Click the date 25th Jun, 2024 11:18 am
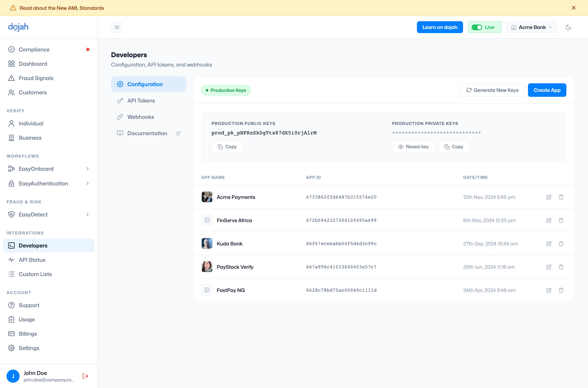 coord(489,267)
